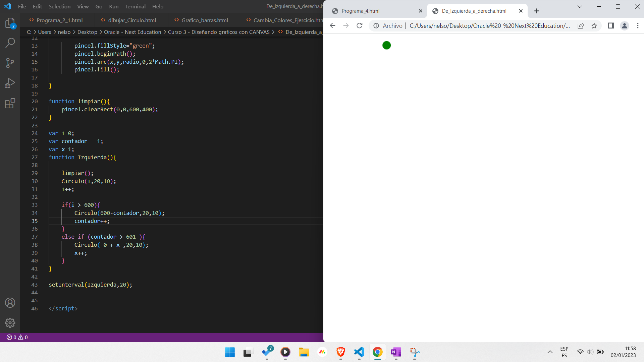Viewport: 644px width, 362px height.
Task: Open the Chrome three-dot menu
Action: point(638,26)
